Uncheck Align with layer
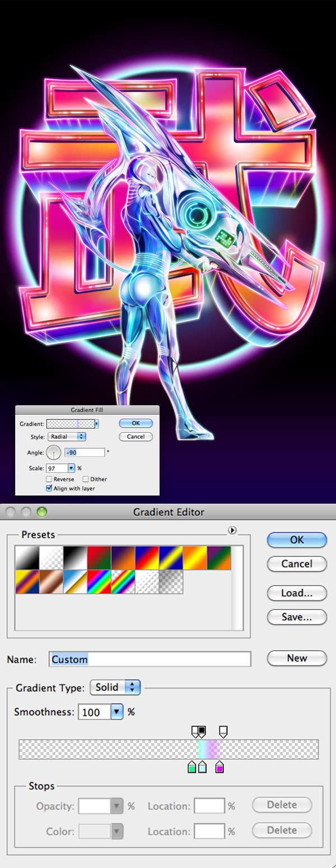The image size is (336, 868). point(49,489)
